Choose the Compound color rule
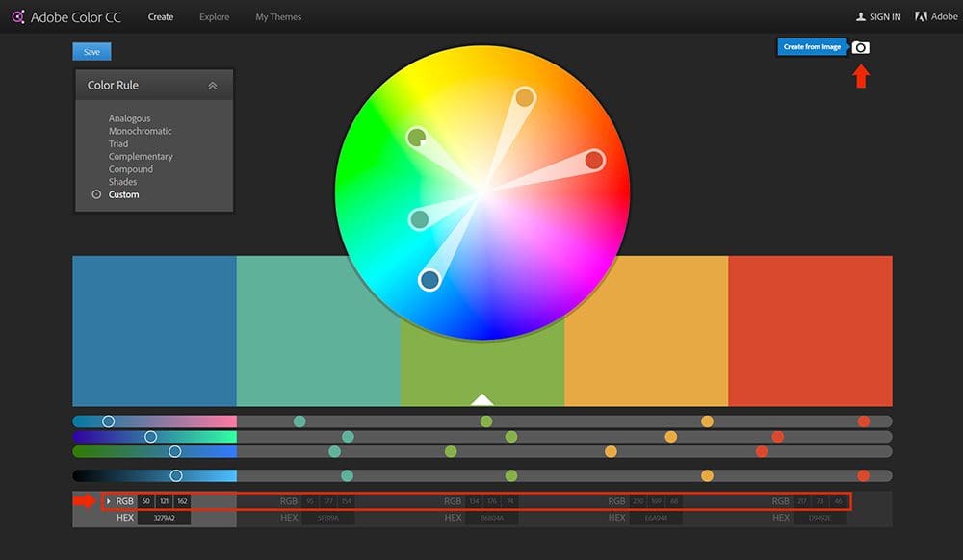The image size is (963, 560). coord(131,169)
